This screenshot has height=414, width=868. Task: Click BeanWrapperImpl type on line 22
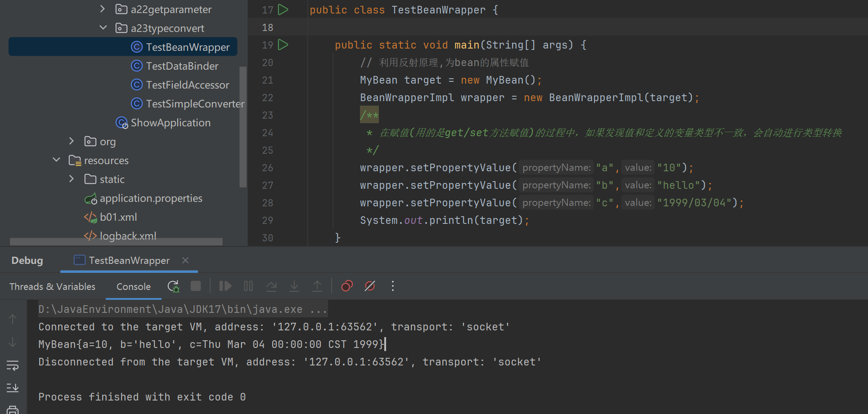[x=407, y=98]
